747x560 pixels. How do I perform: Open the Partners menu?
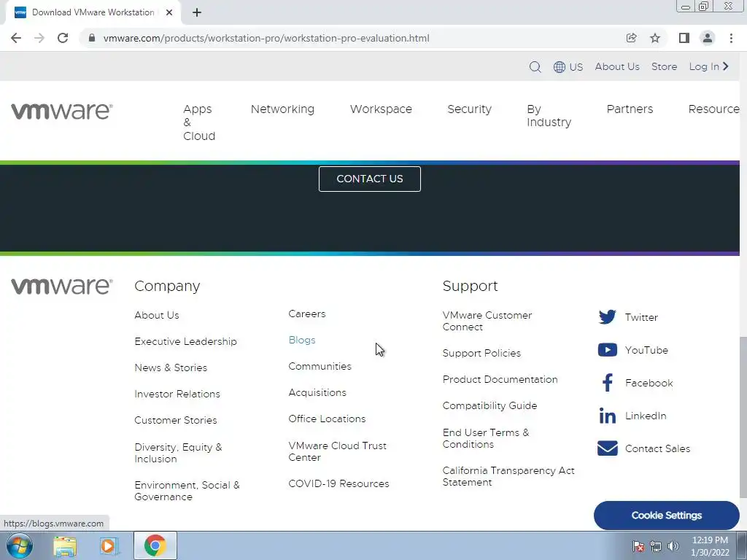pos(630,109)
